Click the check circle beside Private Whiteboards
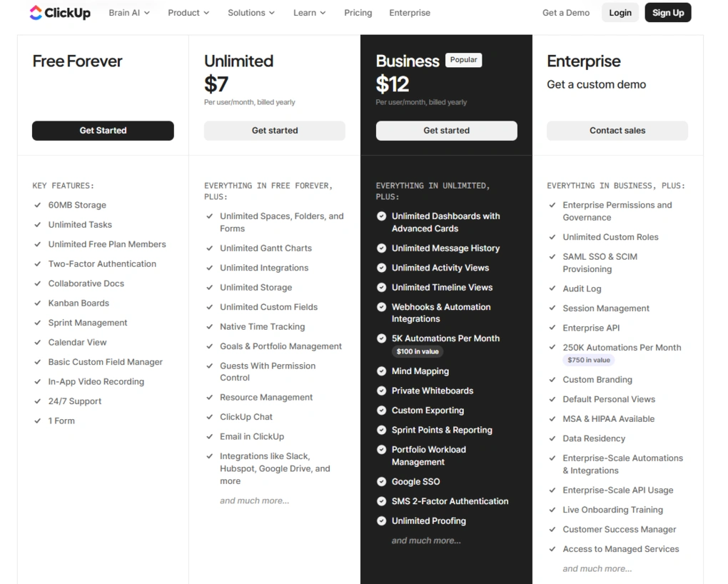The height and width of the screenshot is (584, 728). coord(382,391)
